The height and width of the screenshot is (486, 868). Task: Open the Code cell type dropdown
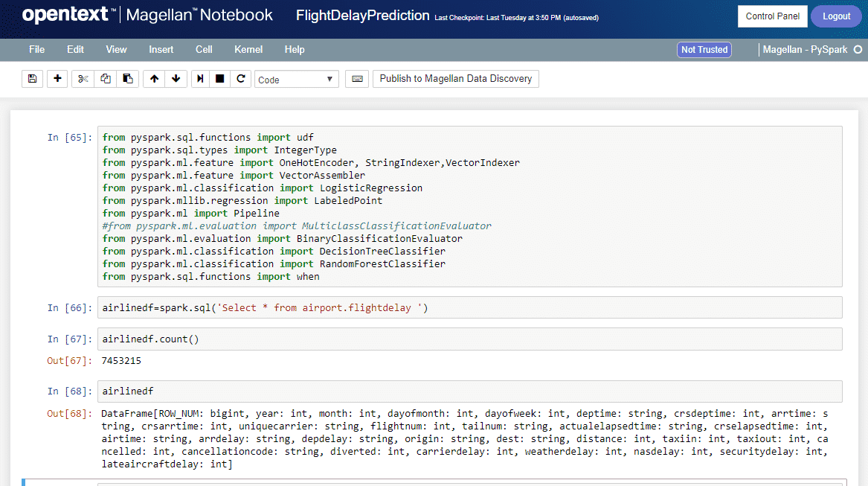click(296, 78)
